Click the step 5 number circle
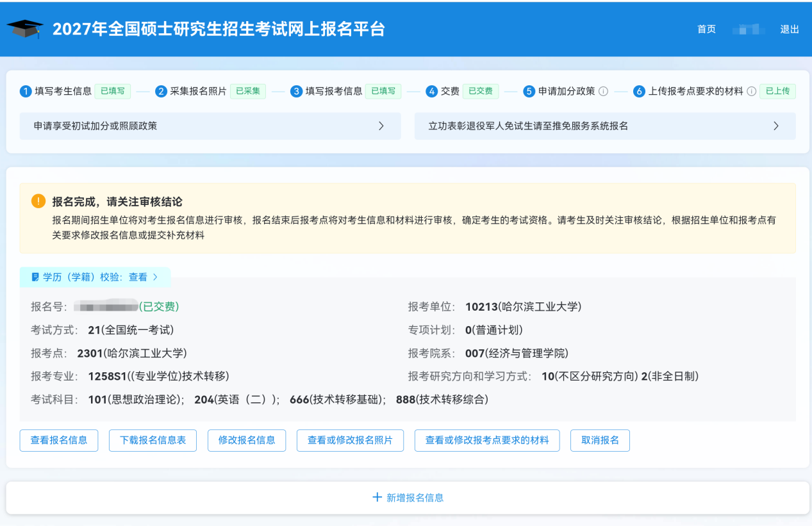The height and width of the screenshot is (526, 812). pos(529,92)
